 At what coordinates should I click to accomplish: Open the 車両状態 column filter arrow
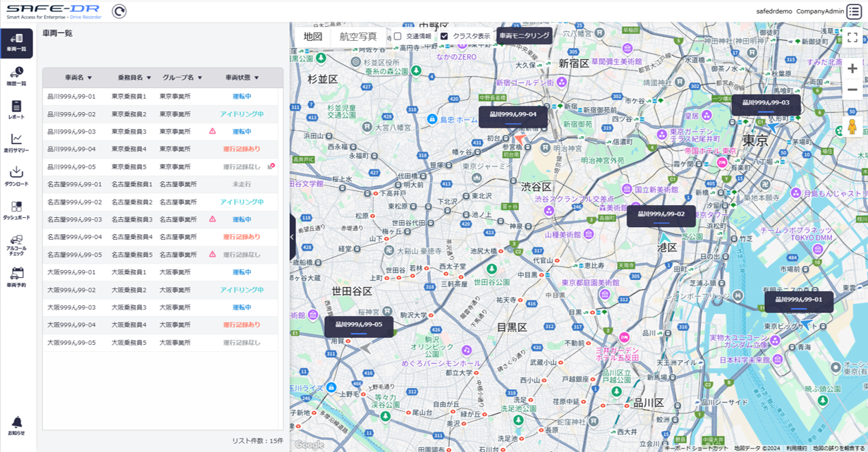coord(257,78)
